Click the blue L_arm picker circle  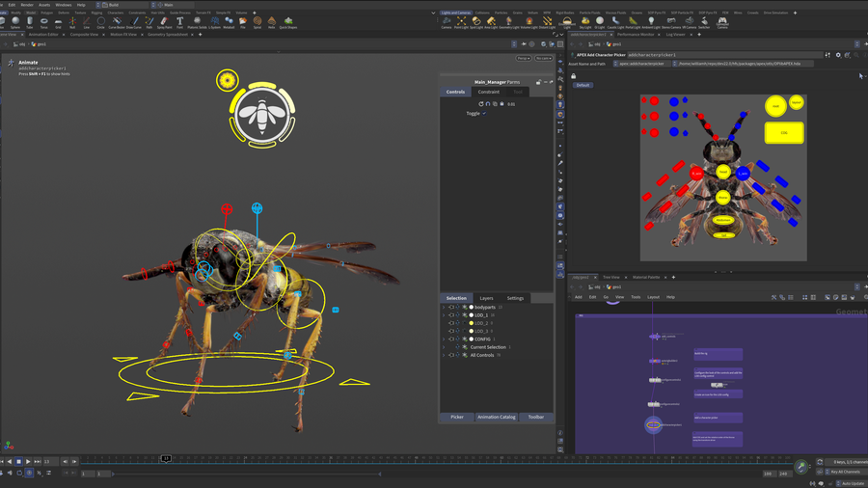coord(743,174)
